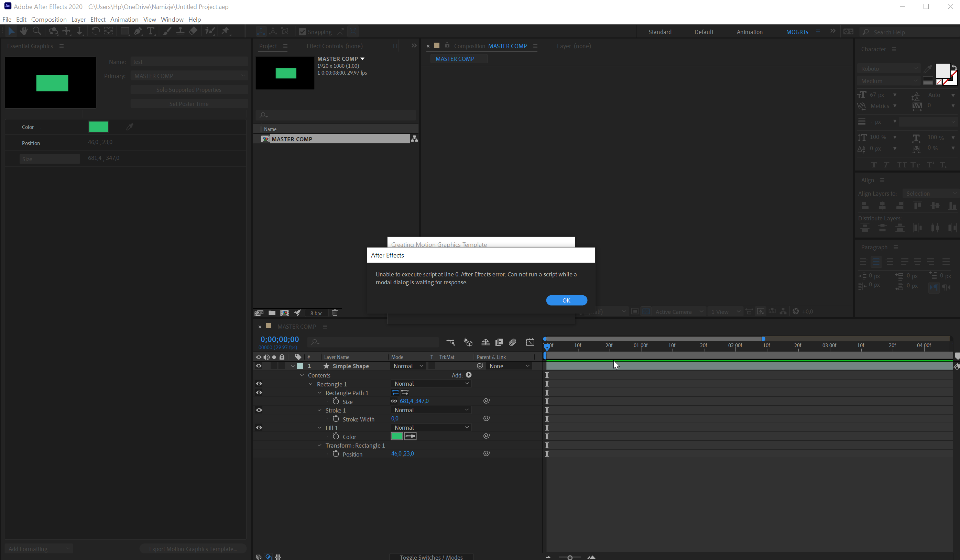Image resolution: width=960 pixels, height=560 pixels.
Task: Click OK on the After Effects error dialog
Action: click(x=566, y=300)
